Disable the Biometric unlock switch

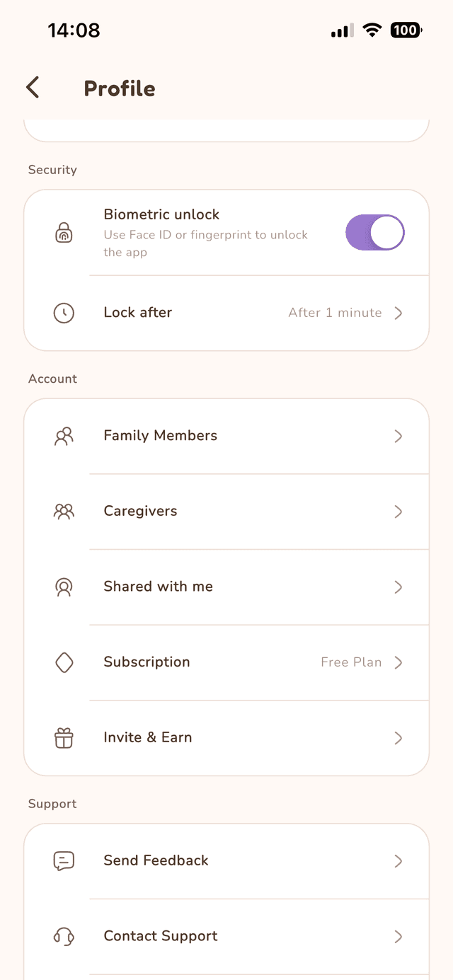[374, 233]
